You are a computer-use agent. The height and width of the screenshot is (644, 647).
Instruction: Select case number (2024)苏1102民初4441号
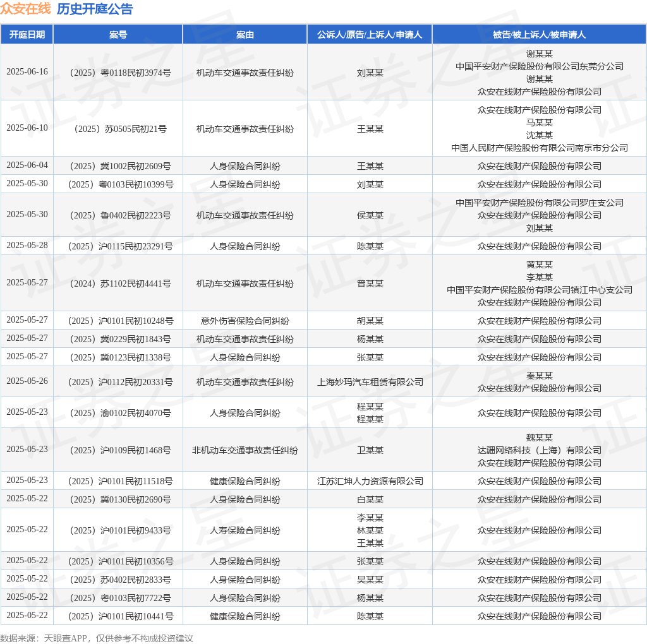[x=121, y=283]
